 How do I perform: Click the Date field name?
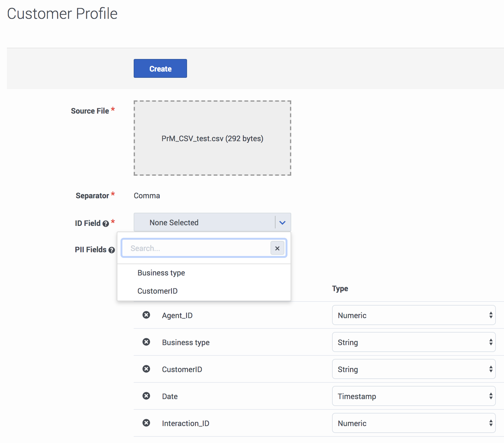pyautogui.click(x=170, y=397)
